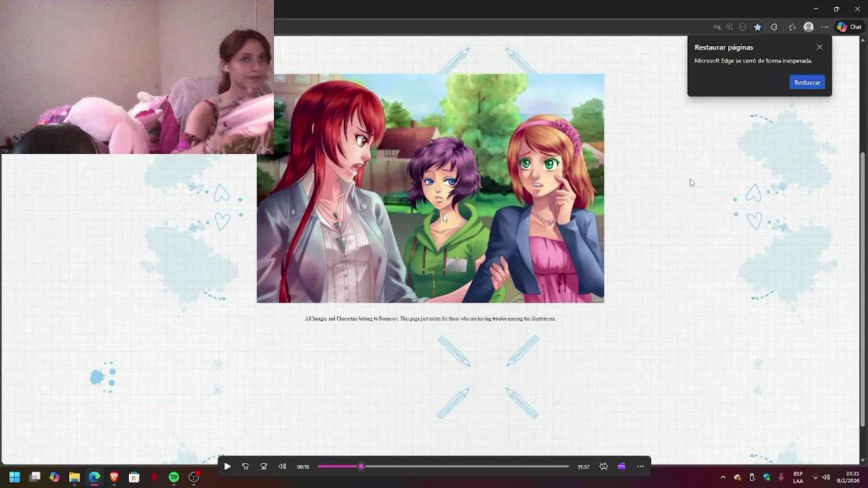Screen dimensions: 868x488
Task: Open Microsoft Store from the taskbar
Action: [x=134, y=477]
